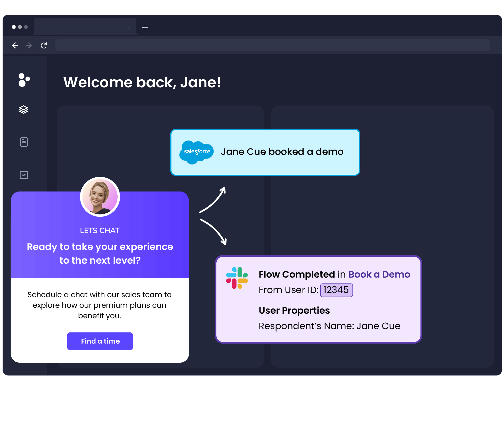Open the document sidebar icon
Image resolution: width=504 pixels, height=425 pixels.
coord(24,142)
